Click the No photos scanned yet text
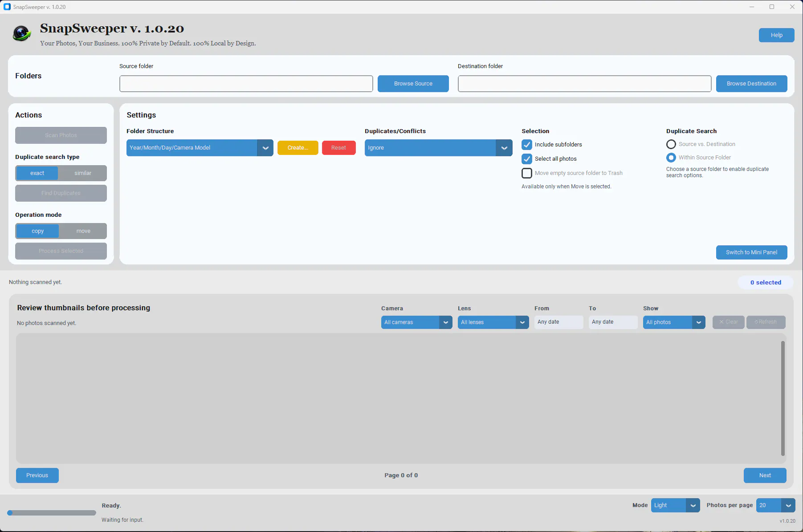Image resolution: width=803 pixels, height=532 pixels. coord(47,323)
